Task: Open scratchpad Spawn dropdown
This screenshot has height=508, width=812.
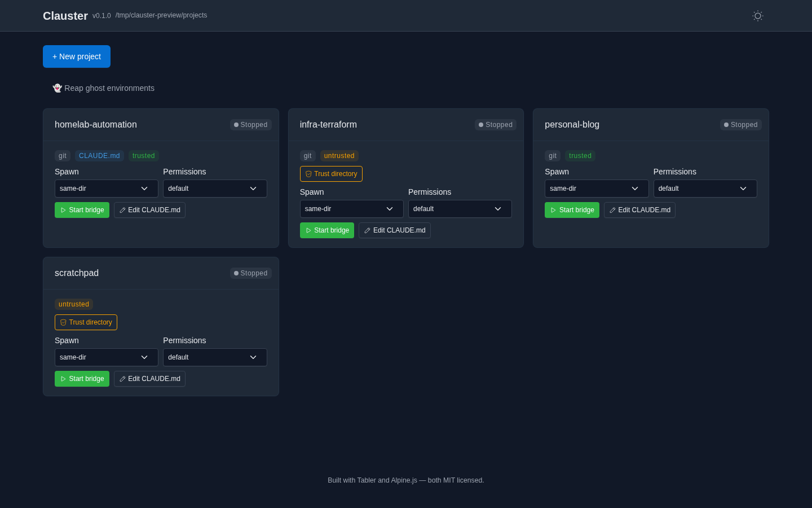Action: click(x=107, y=357)
